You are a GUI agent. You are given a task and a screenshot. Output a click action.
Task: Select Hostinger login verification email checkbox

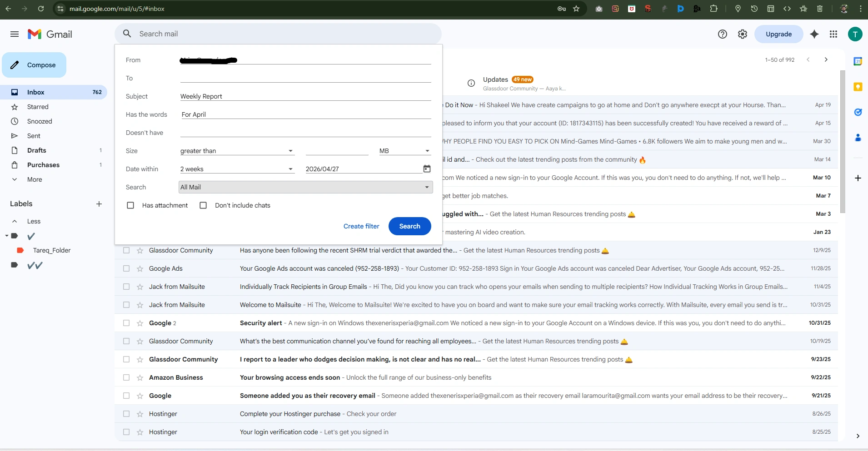126,432
